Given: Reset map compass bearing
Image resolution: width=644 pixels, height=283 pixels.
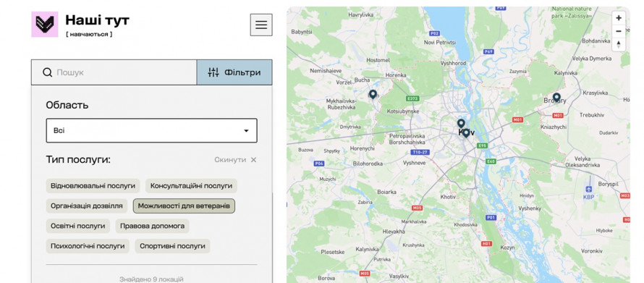Looking at the screenshot, I should click(619, 44).
